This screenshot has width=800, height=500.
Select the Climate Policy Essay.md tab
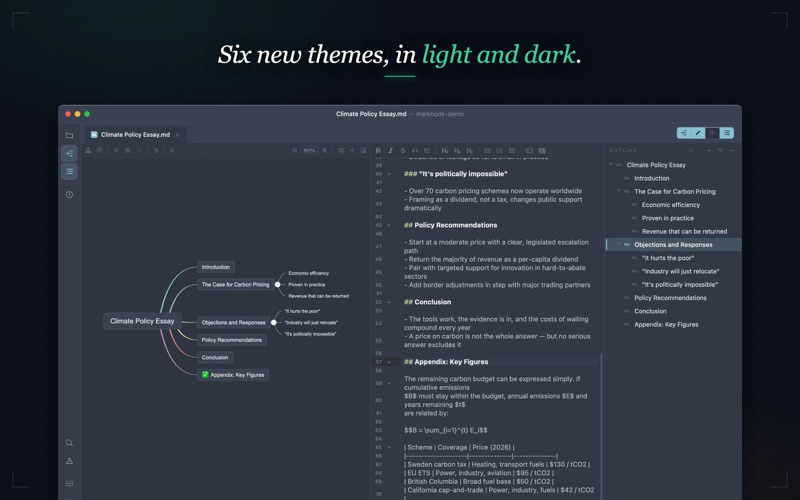tap(135, 135)
